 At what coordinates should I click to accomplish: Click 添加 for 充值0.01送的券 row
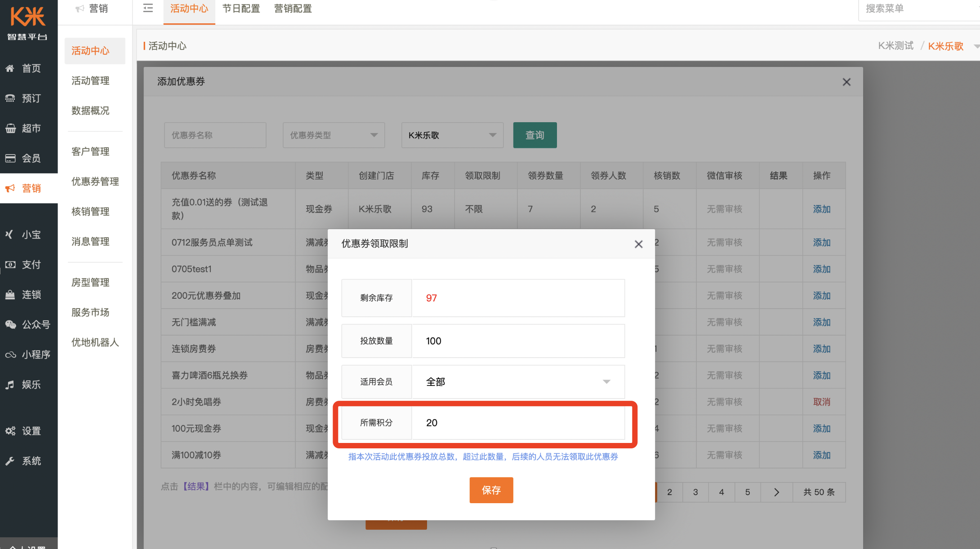822,209
